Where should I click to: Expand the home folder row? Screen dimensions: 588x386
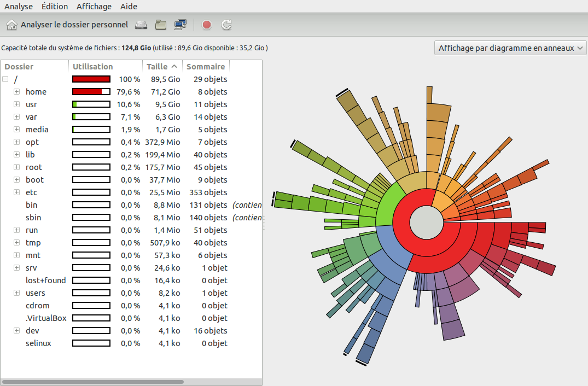(x=16, y=92)
